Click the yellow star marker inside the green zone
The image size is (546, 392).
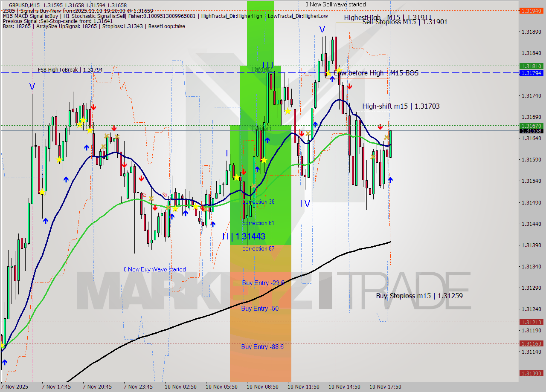click(264, 161)
